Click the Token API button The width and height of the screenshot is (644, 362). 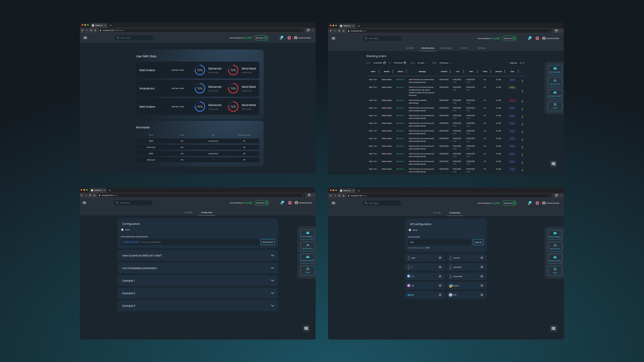[478, 242]
